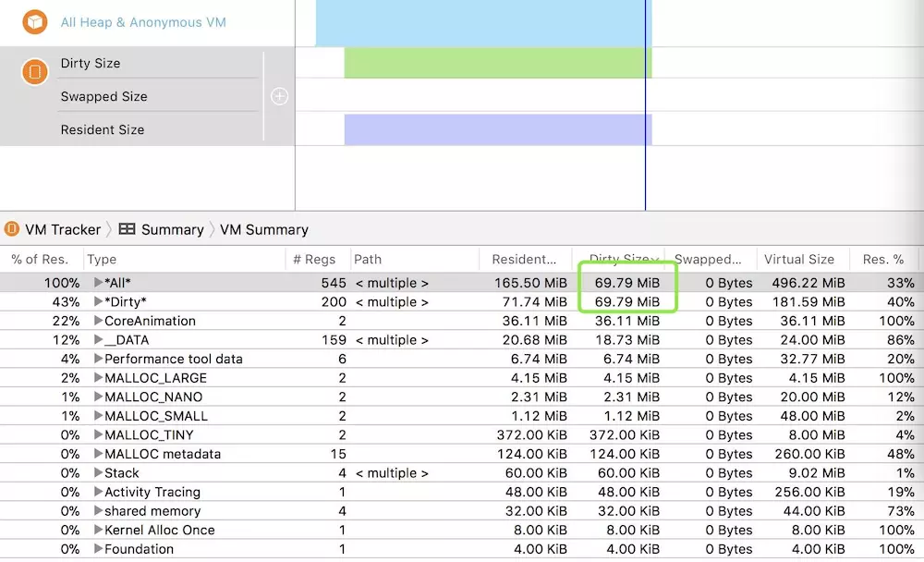The height and width of the screenshot is (562, 924).
Task: Click the 372.00 KiB resident cell
Action: [531, 434]
